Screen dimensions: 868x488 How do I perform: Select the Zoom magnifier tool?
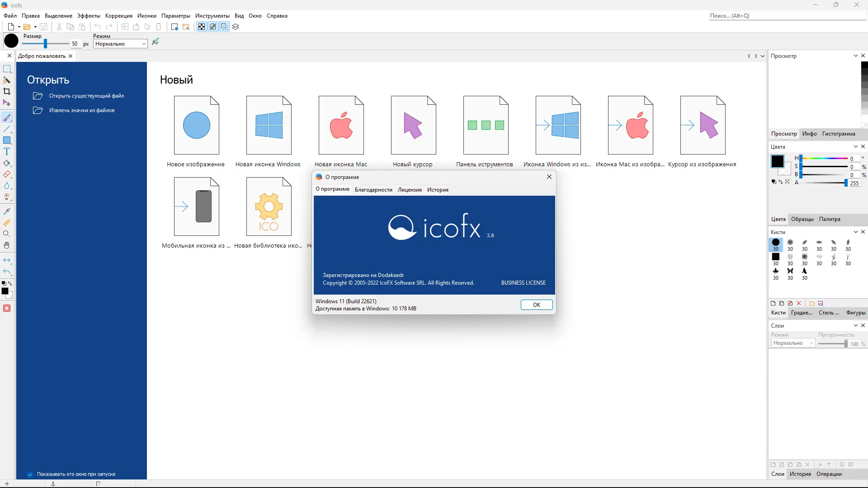click(7, 234)
